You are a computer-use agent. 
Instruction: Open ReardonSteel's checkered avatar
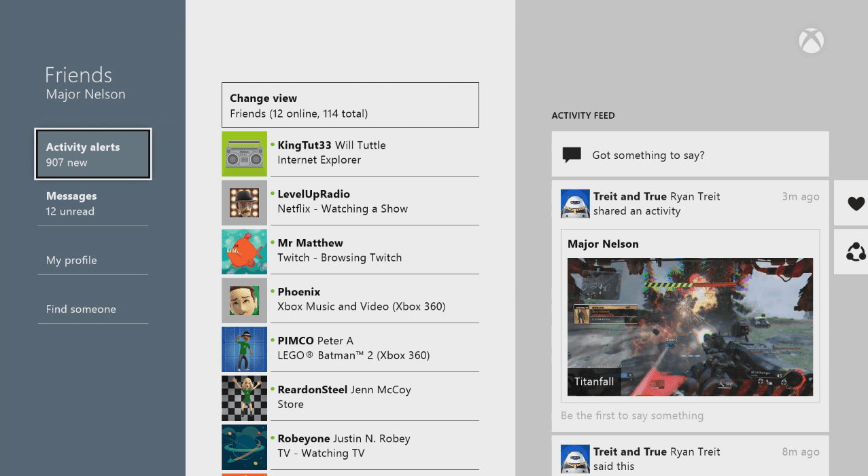coord(244,398)
